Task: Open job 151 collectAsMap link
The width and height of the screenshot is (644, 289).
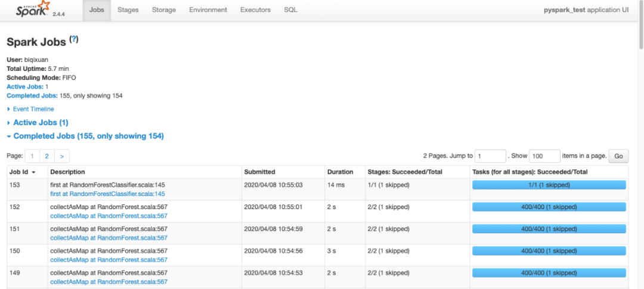Action: coord(109,238)
